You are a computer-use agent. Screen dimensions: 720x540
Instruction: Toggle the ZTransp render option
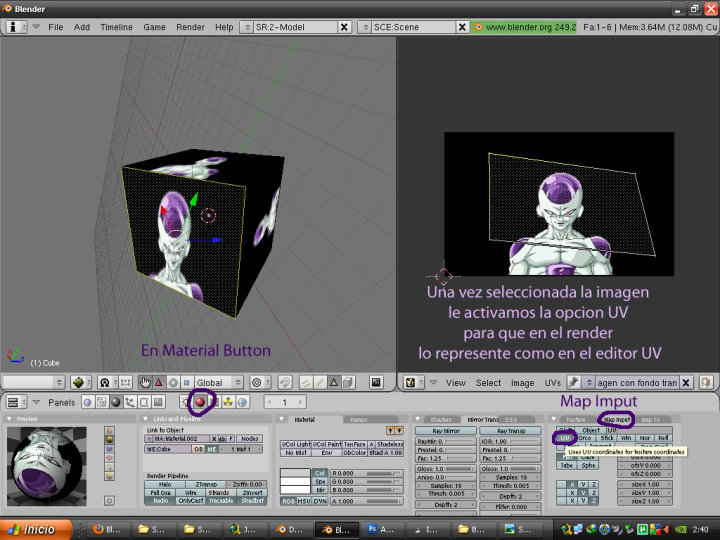point(206,484)
